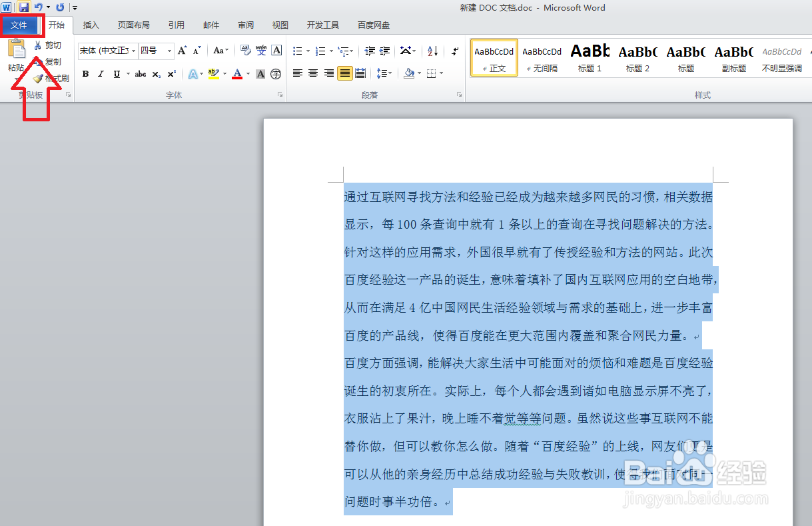
Task: Apply numbered list
Action: pyautogui.click(x=320, y=51)
